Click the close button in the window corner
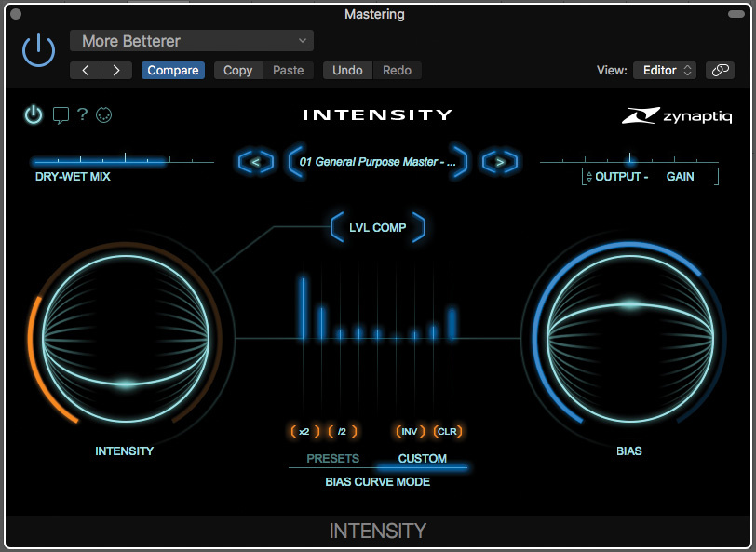 (16, 14)
